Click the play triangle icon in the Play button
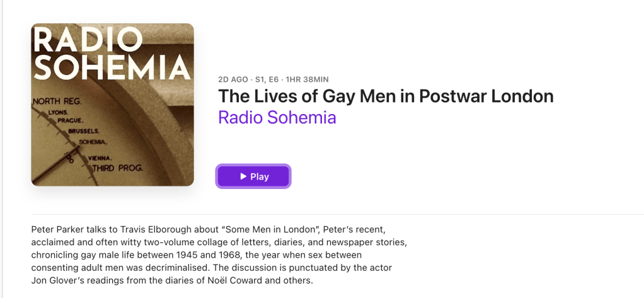 point(243,176)
